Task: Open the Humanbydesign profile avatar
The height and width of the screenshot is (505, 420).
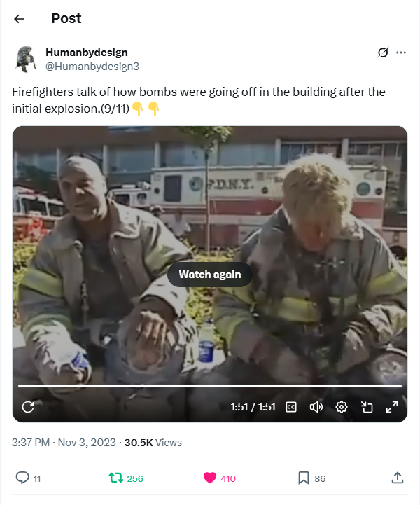Action: (26, 60)
